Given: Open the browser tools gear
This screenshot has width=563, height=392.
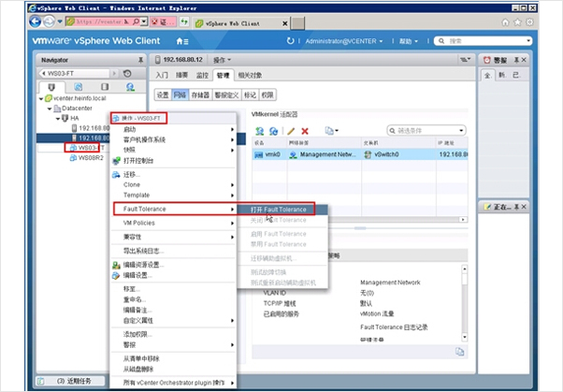Looking at the screenshot, I should pyautogui.click(x=529, y=22).
